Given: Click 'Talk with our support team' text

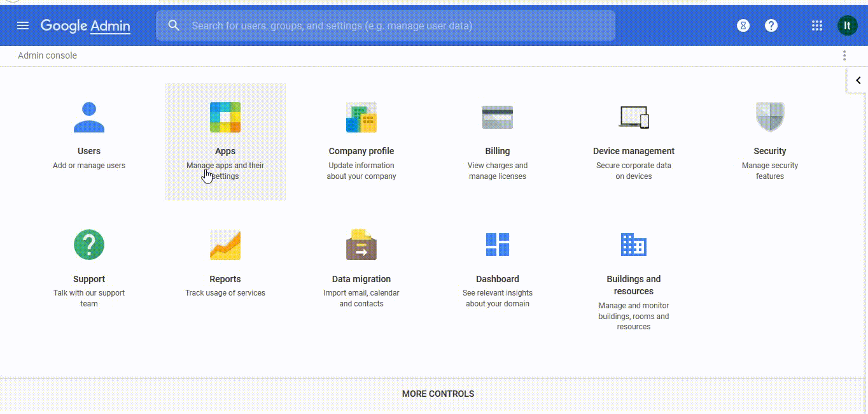Looking at the screenshot, I should point(89,298).
